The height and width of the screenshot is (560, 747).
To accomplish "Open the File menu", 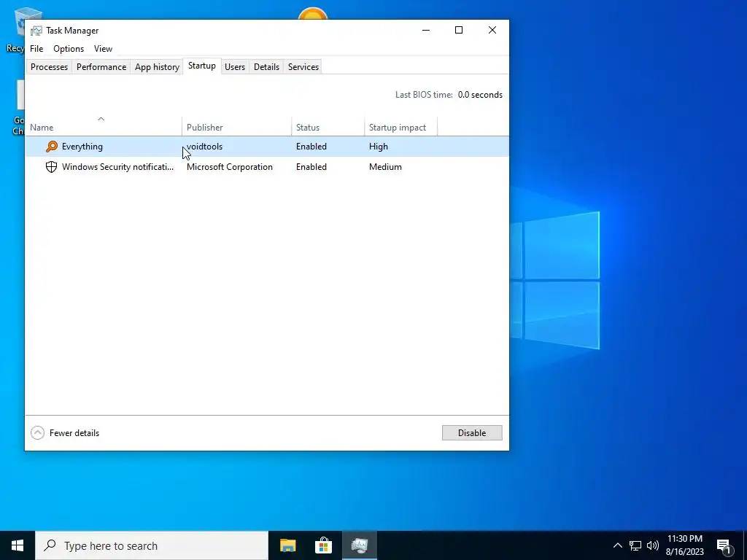I will (36, 49).
